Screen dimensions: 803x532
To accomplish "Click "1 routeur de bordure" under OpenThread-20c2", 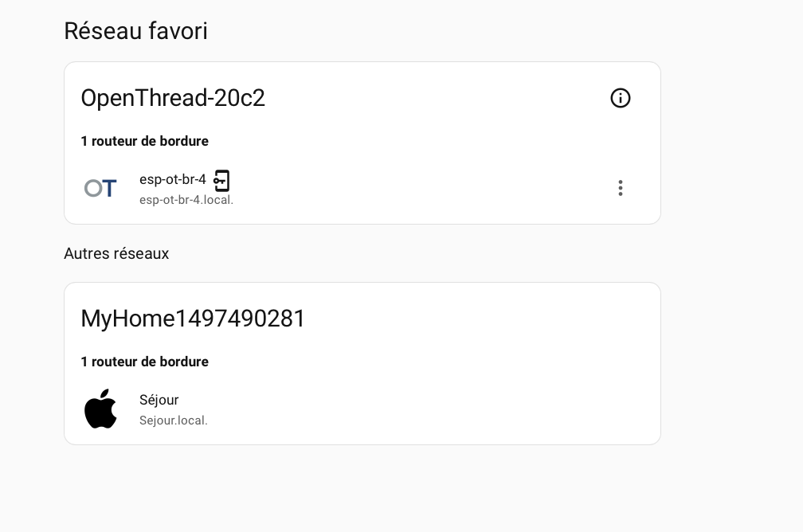I will (x=144, y=141).
